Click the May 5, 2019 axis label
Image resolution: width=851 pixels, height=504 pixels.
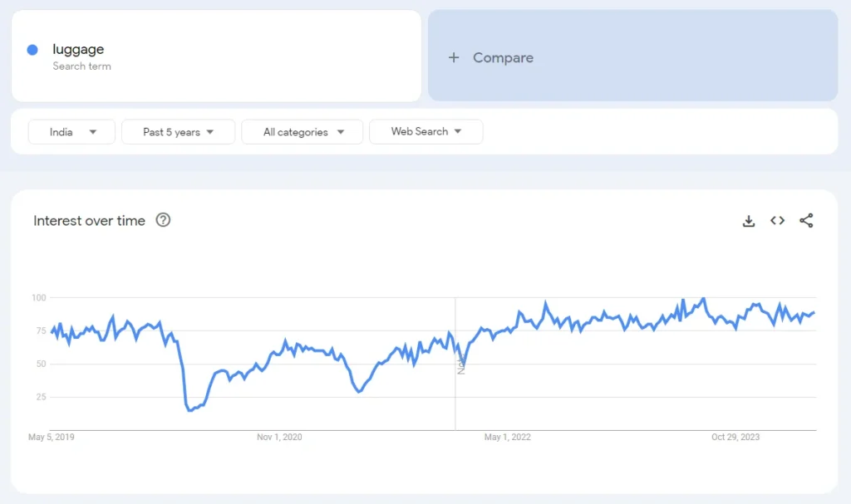click(x=52, y=437)
